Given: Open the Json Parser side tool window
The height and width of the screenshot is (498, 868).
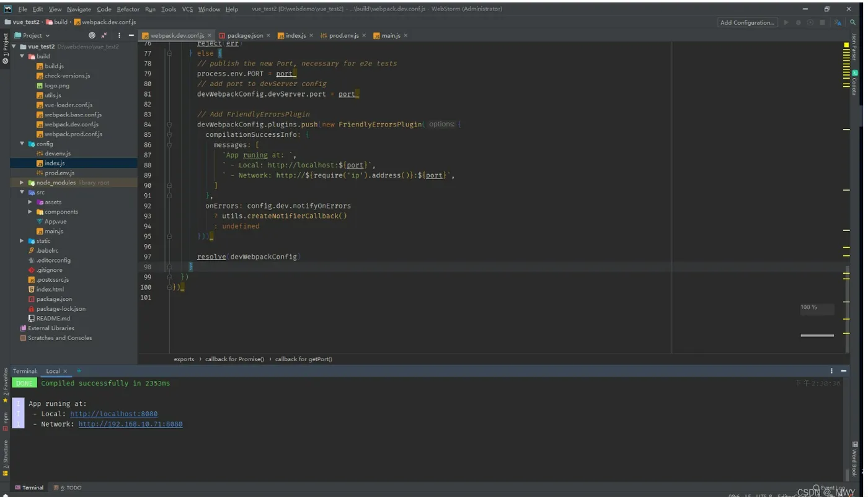Looking at the screenshot, I should [854, 47].
